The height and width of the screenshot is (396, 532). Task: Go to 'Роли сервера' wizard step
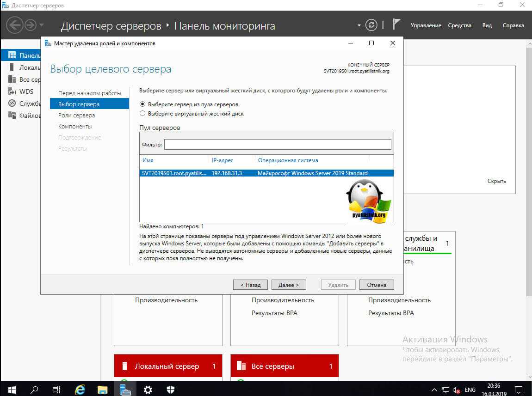(x=76, y=116)
